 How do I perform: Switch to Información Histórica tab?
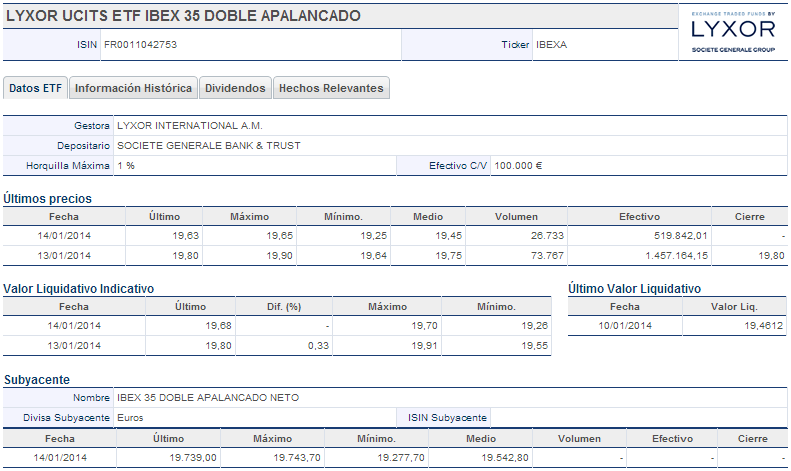coord(133,88)
